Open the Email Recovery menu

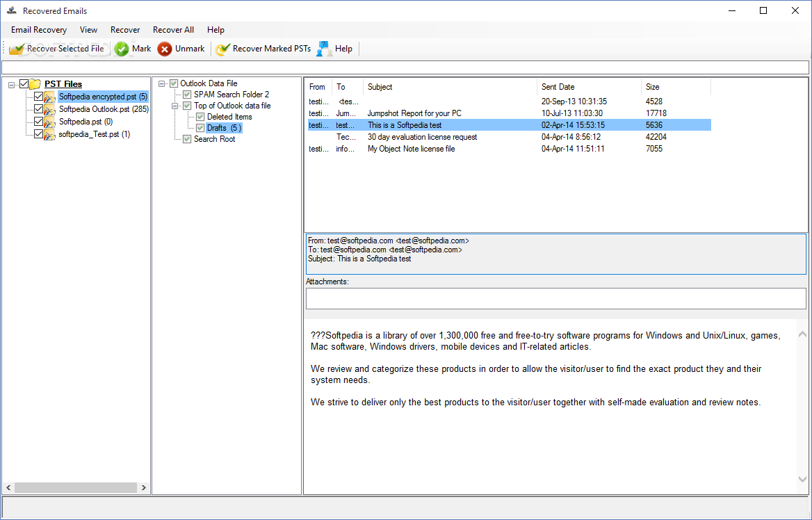[39, 30]
